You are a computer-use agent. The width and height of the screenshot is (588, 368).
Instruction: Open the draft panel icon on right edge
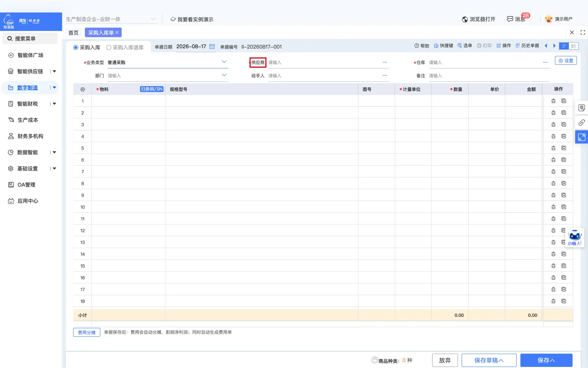tap(582, 108)
